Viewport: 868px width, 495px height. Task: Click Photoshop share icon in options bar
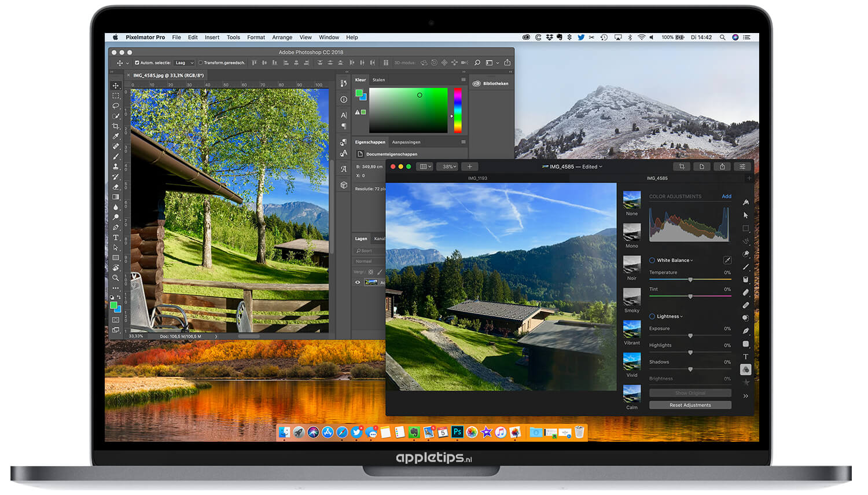(x=507, y=63)
